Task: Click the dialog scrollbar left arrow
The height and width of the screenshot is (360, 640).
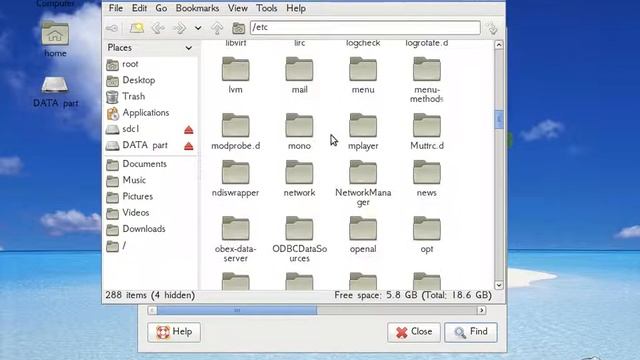Action: [152, 310]
